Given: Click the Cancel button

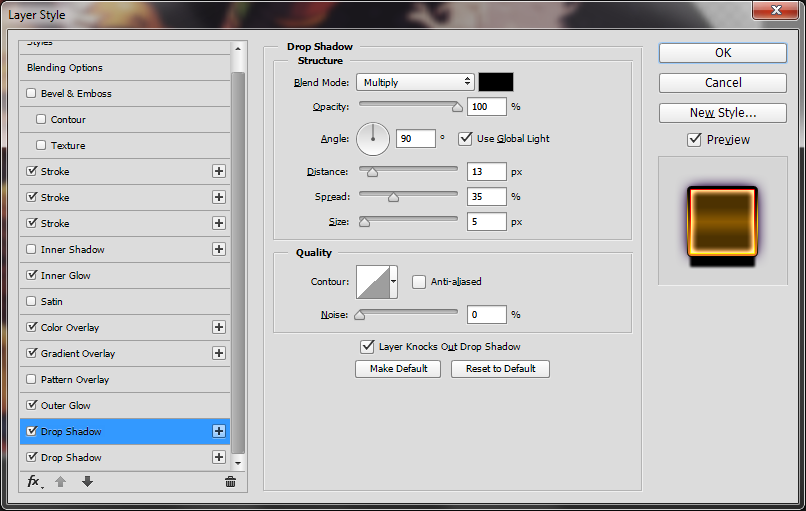Looking at the screenshot, I should (723, 83).
